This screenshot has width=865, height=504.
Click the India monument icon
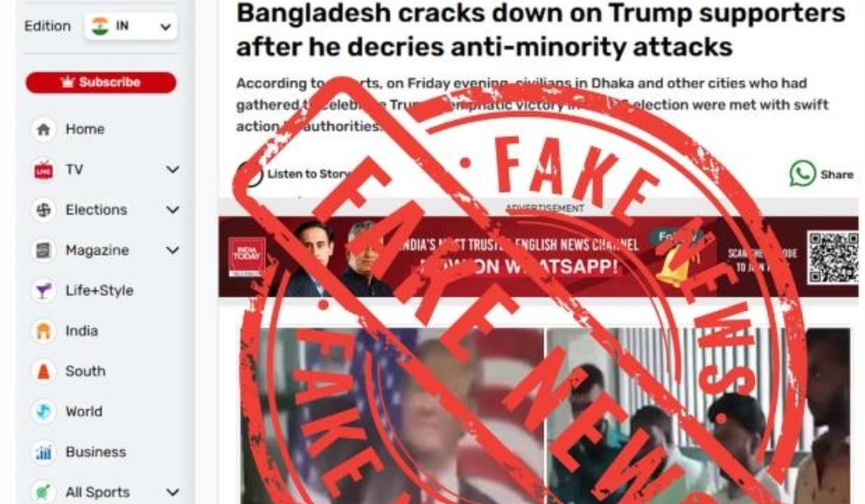point(43,331)
